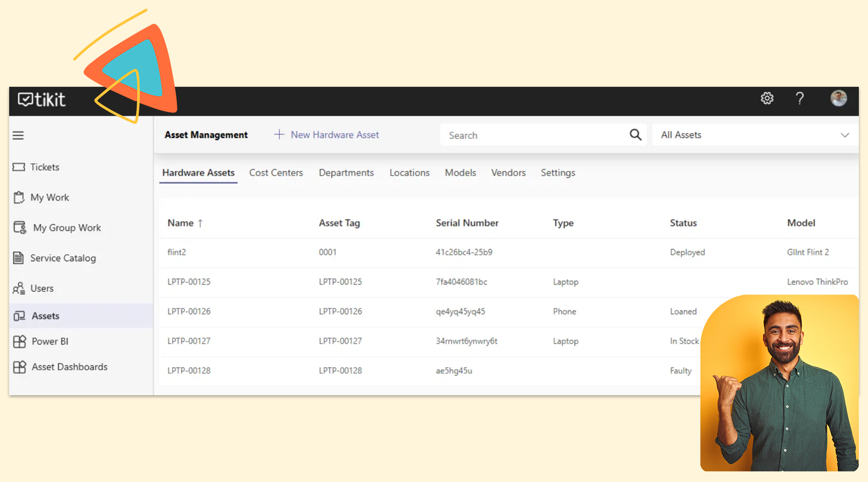This screenshot has height=482, width=868.
Task: Open the Tickets section in the sidebar
Action: point(44,167)
